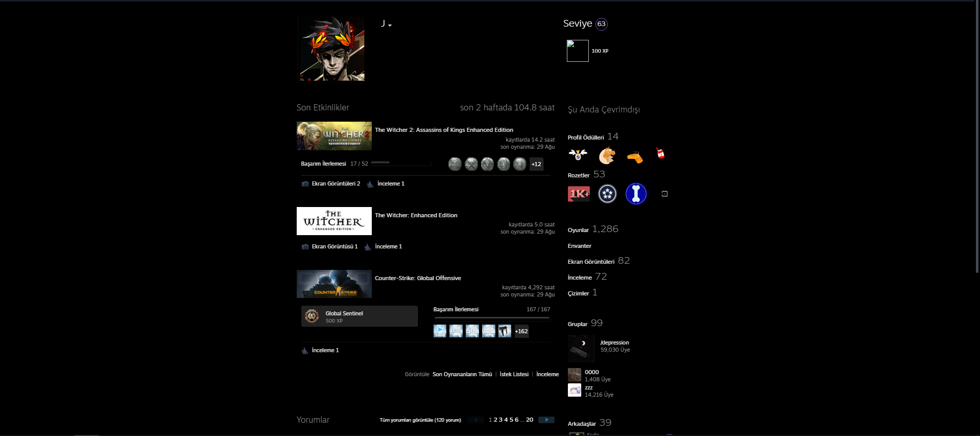Open the 0000 group link
980x436 pixels.
tap(592, 372)
